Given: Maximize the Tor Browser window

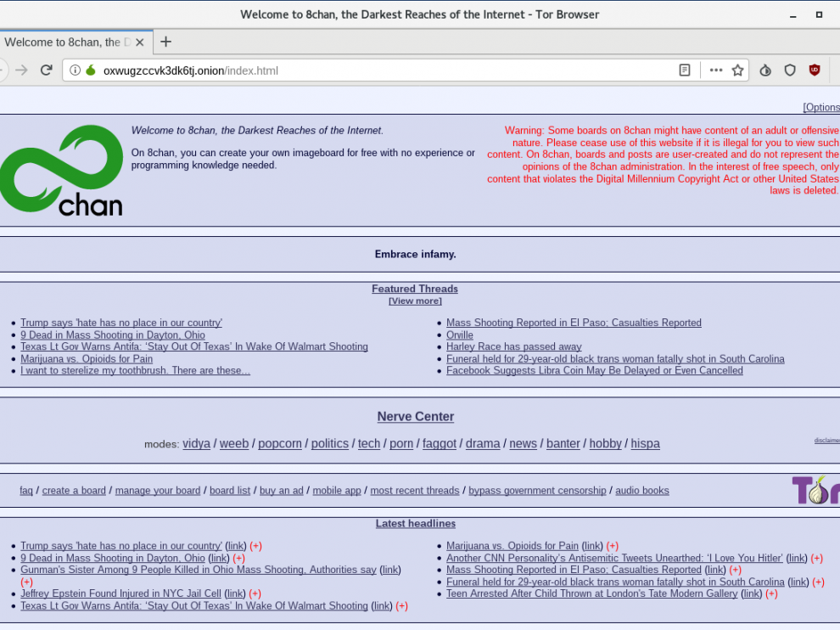Looking at the screenshot, I should (819, 14).
